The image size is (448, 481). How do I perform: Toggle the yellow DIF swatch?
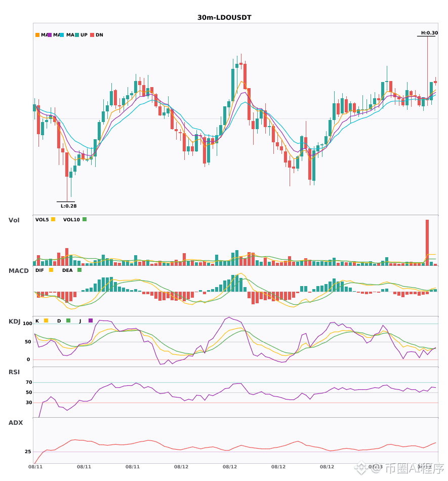(x=51, y=270)
